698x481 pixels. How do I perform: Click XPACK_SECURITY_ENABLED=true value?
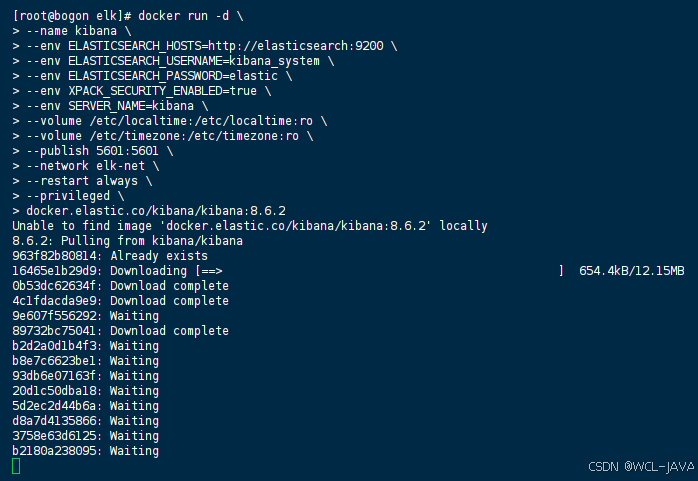(x=162, y=91)
